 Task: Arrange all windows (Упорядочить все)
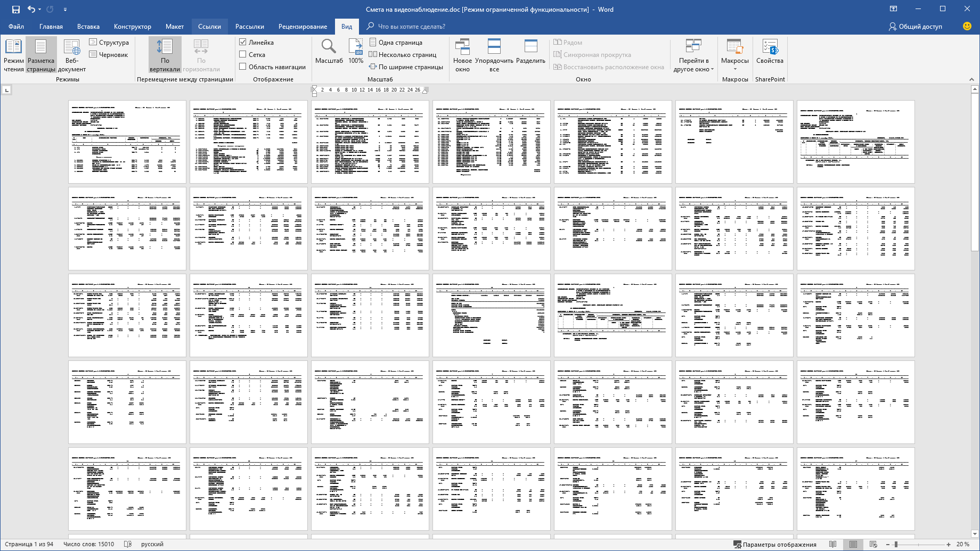pos(494,54)
